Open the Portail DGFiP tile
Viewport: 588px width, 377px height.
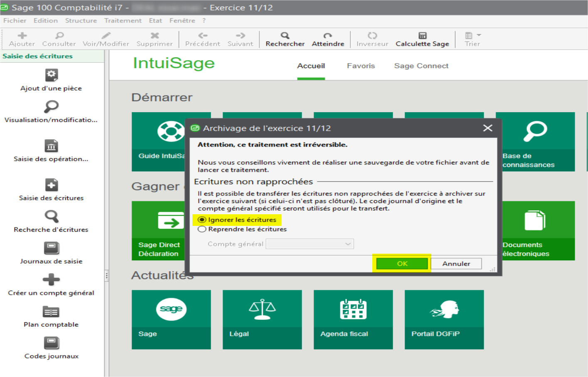tap(444, 319)
